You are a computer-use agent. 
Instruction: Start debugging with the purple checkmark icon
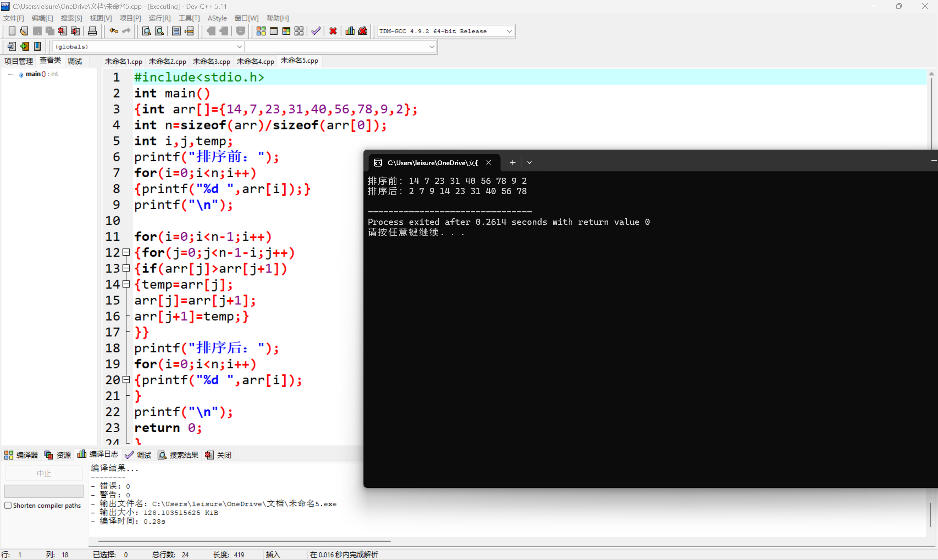[x=315, y=31]
